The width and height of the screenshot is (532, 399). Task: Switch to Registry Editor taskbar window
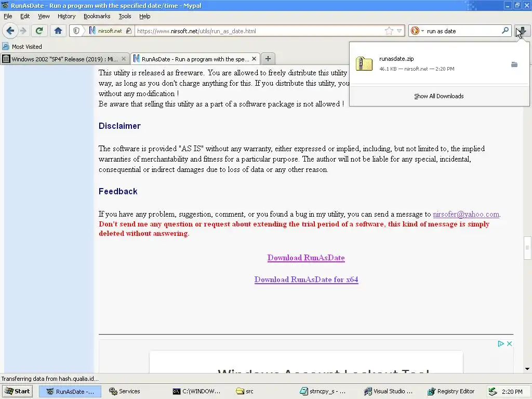pos(451,391)
